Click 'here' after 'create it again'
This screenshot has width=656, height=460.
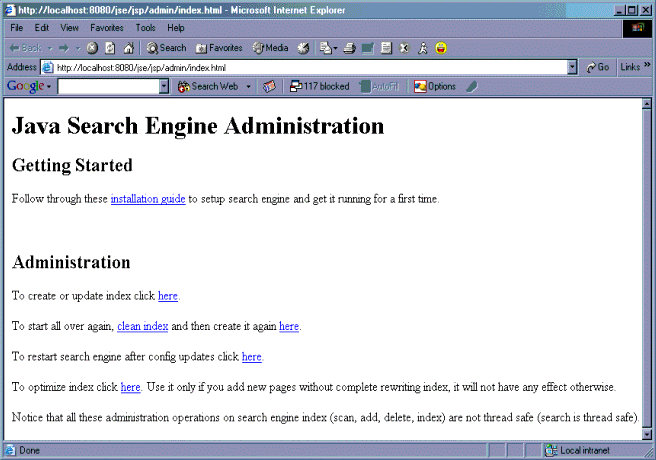coord(289,326)
